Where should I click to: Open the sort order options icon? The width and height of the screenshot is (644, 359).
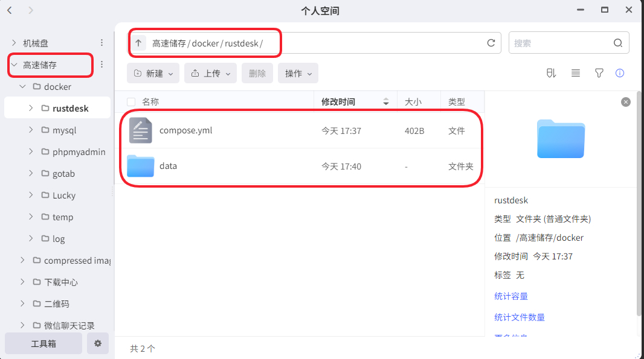click(551, 73)
